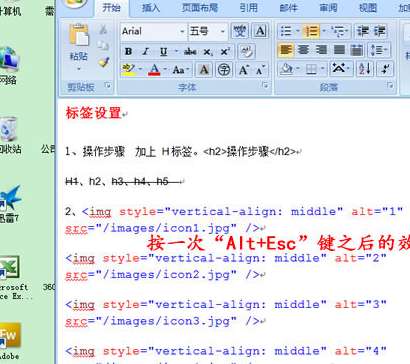Toggle Bold formatting
Viewport: 410px width, 364px height.
pos(128,51)
